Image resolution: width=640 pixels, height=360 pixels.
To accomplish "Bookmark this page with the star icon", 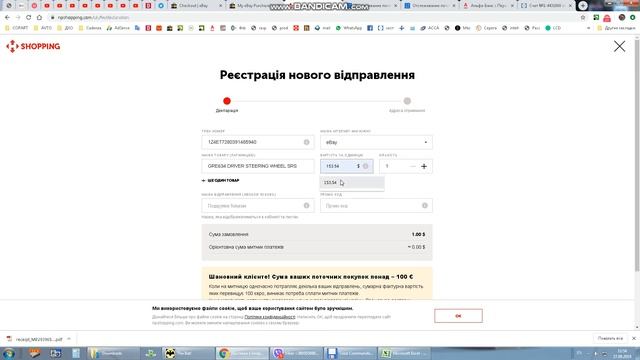I will (x=583, y=18).
